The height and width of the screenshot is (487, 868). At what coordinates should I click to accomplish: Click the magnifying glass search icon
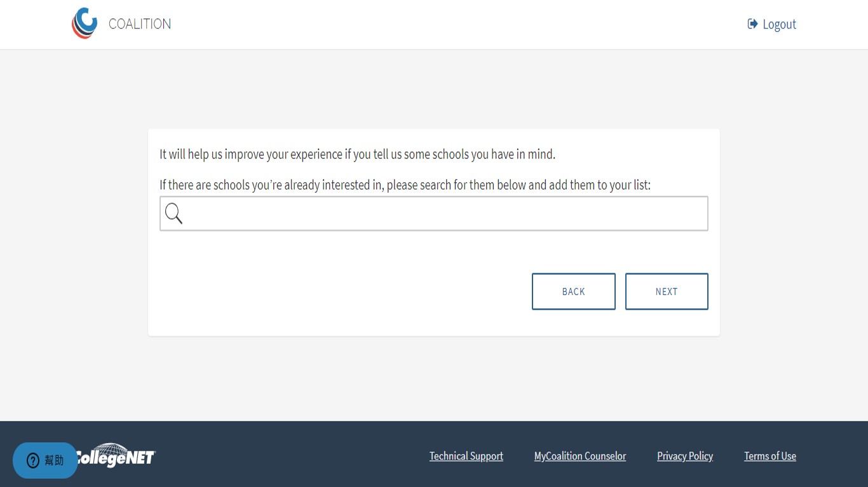[x=173, y=214]
